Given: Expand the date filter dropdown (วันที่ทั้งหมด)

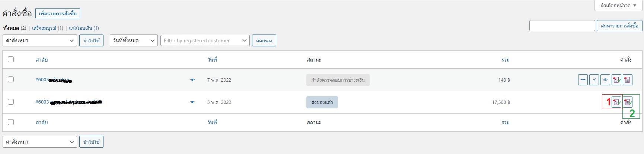Looking at the screenshot, I should tap(134, 40).
